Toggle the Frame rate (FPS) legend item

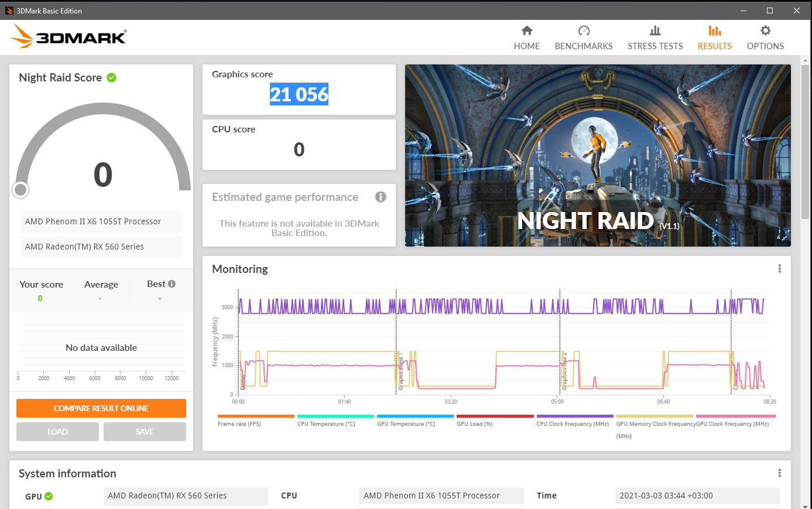[256, 420]
